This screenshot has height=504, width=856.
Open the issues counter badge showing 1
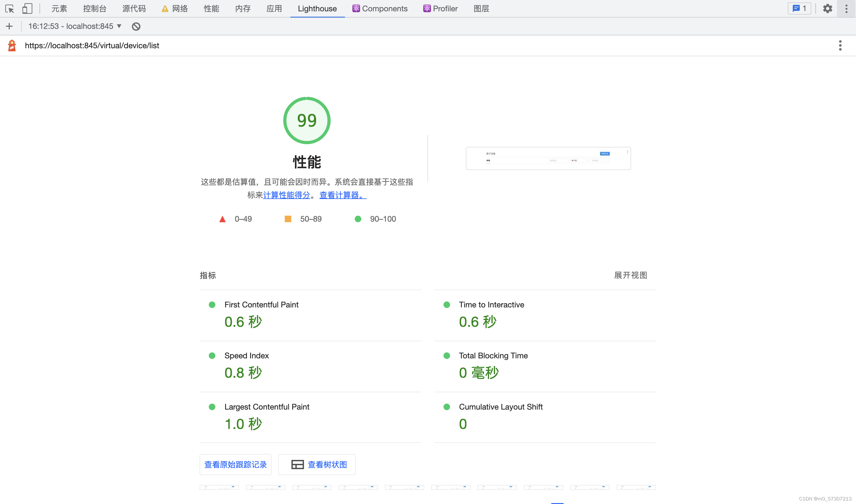pos(799,9)
